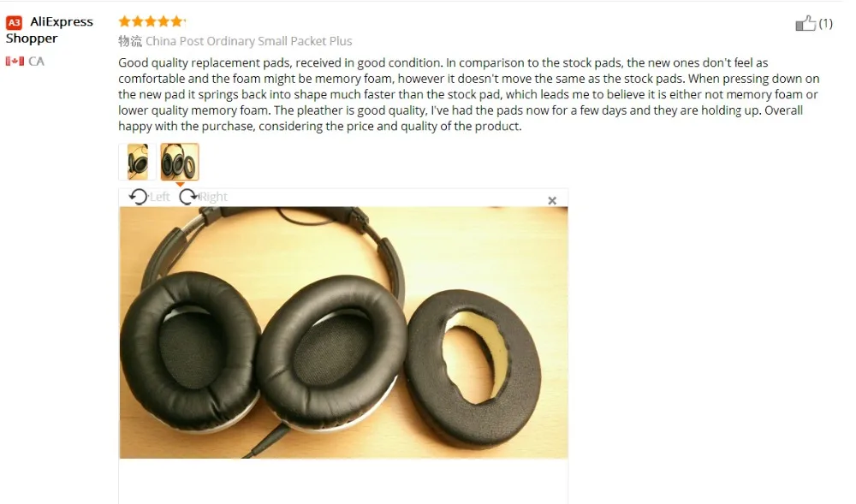Open the first review photo thumbnail
This screenshot has width=856, height=504.
click(138, 162)
